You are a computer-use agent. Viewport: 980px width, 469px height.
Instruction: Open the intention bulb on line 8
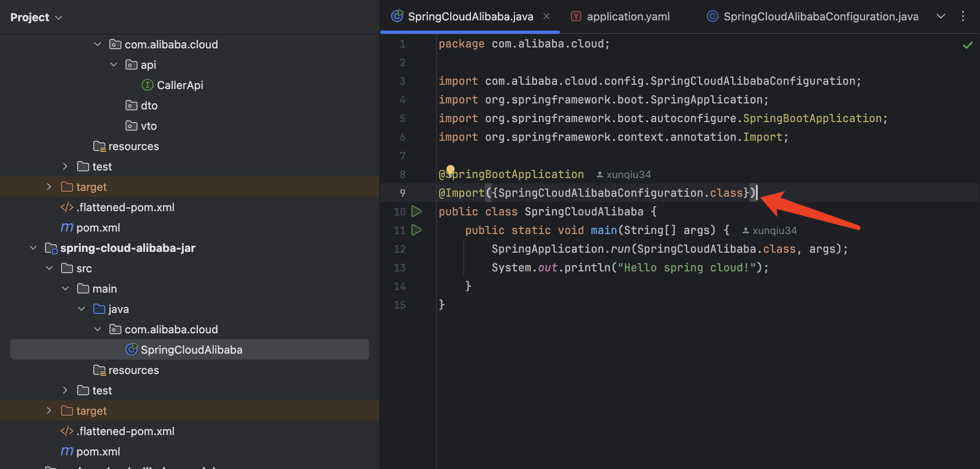pyautogui.click(x=451, y=169)
